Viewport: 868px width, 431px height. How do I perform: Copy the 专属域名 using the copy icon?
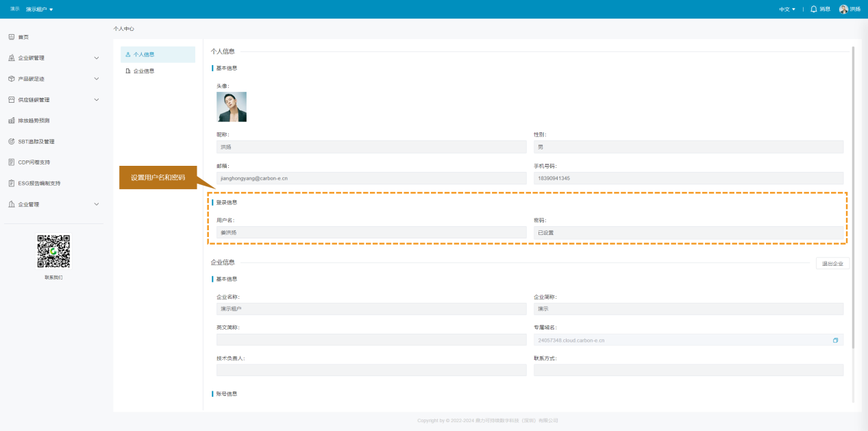[x=835, y=340]
